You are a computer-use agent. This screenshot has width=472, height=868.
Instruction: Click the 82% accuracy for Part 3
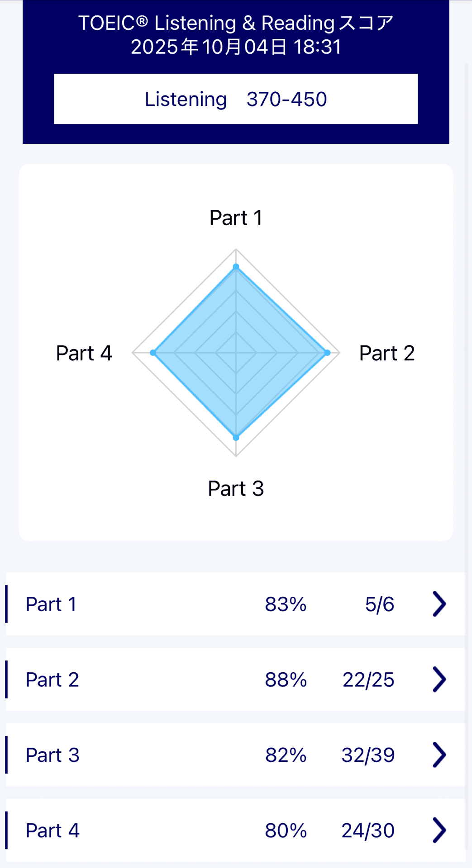tap(286, 755)
